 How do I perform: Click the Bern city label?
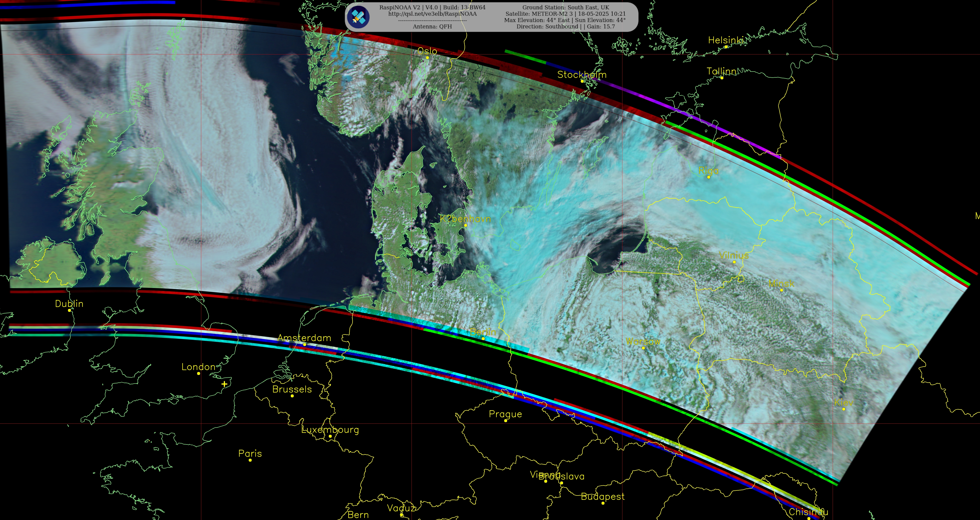point(358,515)
